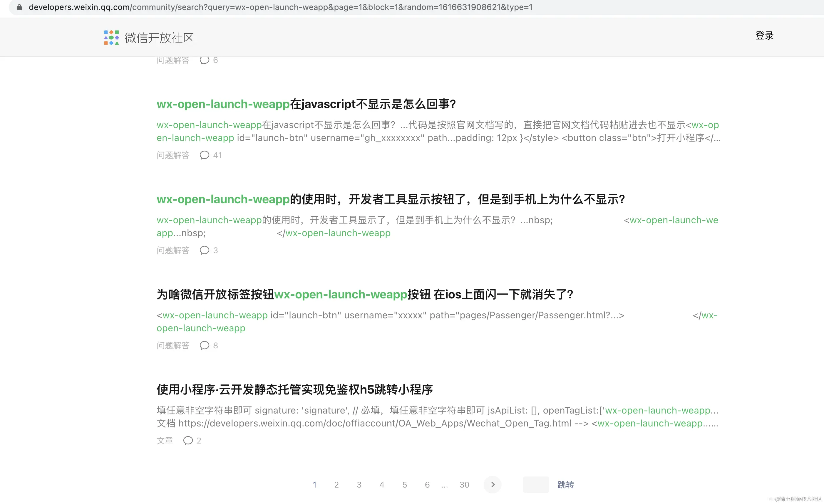Click comment bubble icon showing 8 replies

point(204,345)
